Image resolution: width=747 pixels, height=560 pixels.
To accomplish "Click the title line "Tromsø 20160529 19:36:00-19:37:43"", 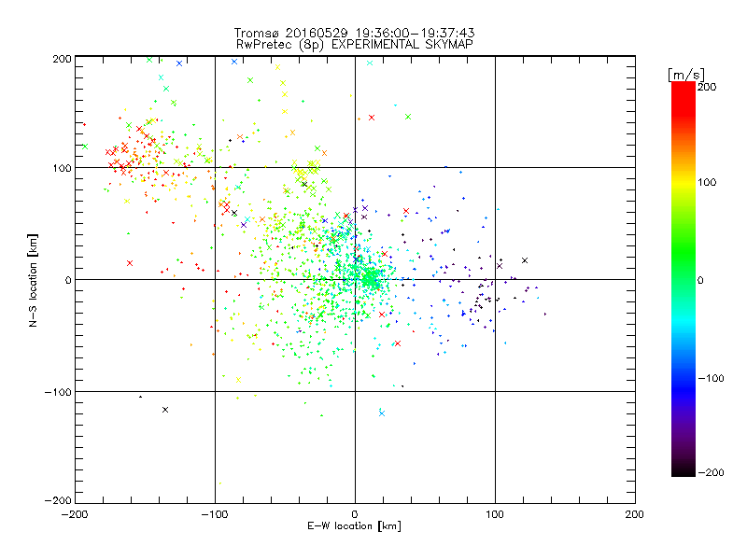I will (354, 33).
